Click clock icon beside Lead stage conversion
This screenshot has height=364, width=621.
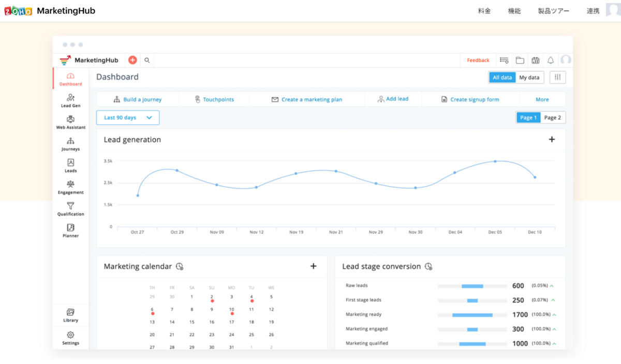[x=428, y=267]
